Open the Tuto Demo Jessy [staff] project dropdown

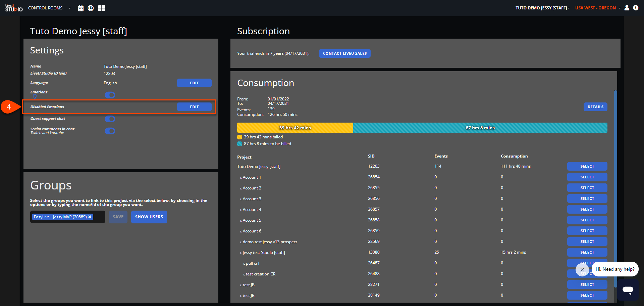[542, 8]
